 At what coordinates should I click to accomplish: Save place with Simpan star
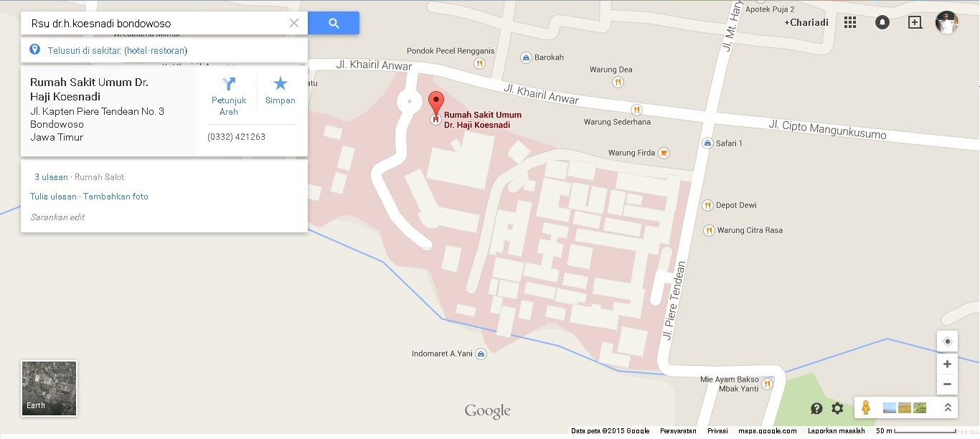[281, 91]
